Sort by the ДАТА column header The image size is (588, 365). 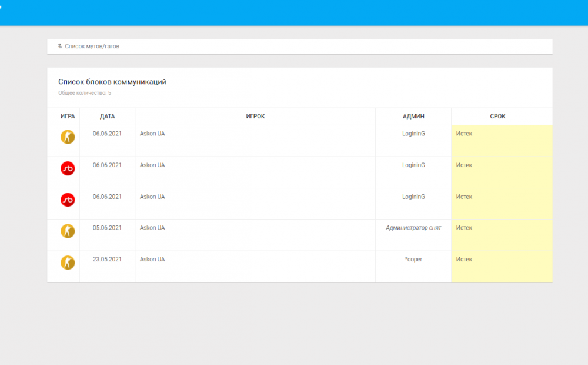pyautogui.click(x=107, y=117)
